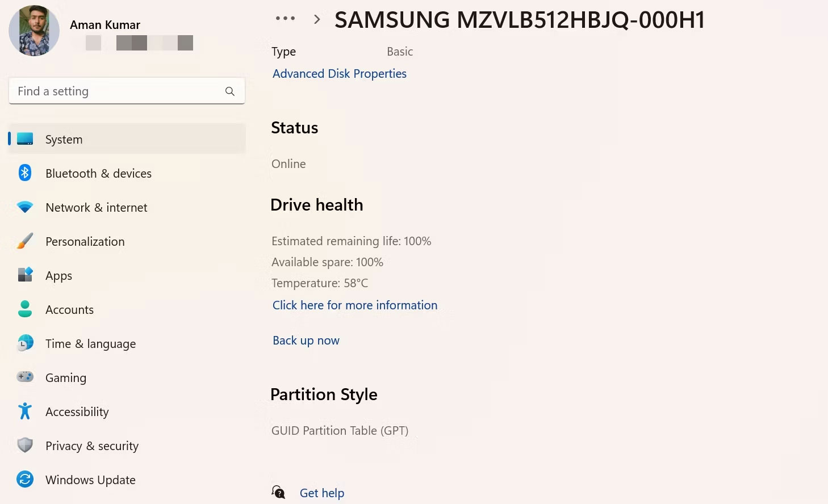828x504 pixels.
Task: Go to Privacy & security
Action: click(x=127, y=446)
